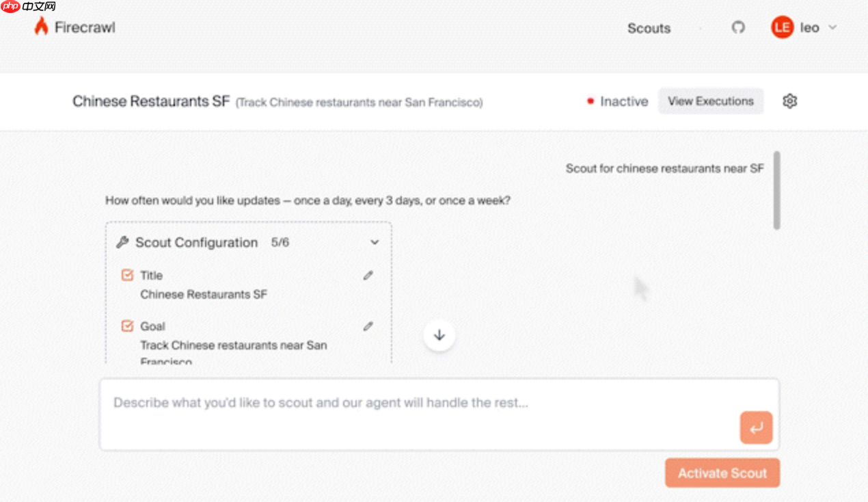
Task: Focus the scout description input field
Action: point(410,404)
